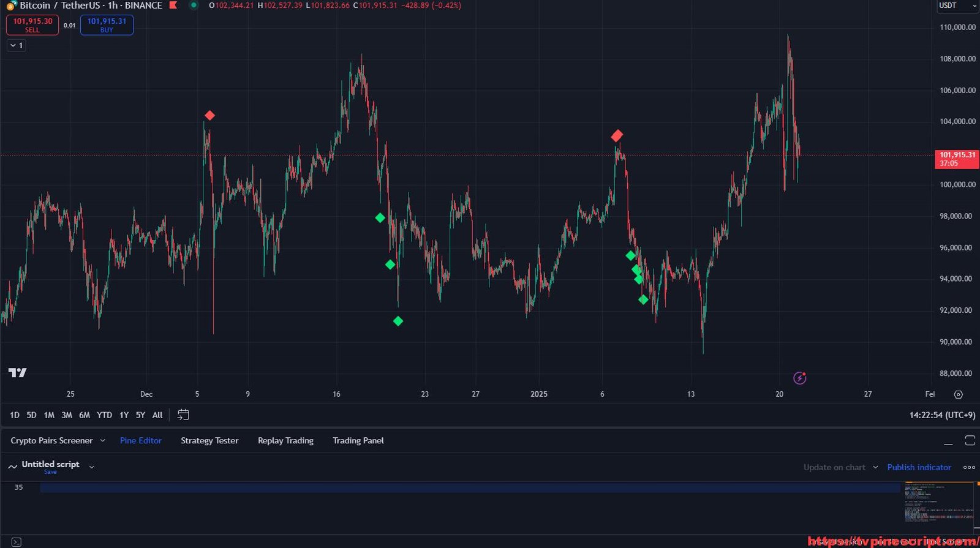Open the USDT currency dropdown
Image resolution: width=980 pixels, height=548 pixels.
958,6
